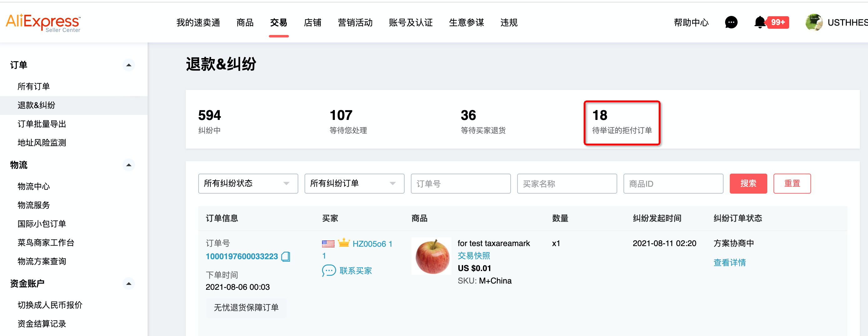Open order number 1000197600033223 link
Image resolution: width=868 pixels, height=336 pixels.
tap(242, 257)
